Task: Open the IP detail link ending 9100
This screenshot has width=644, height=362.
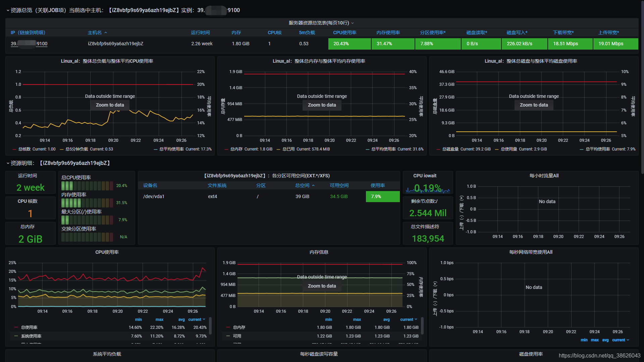Action: coord(29,44)
